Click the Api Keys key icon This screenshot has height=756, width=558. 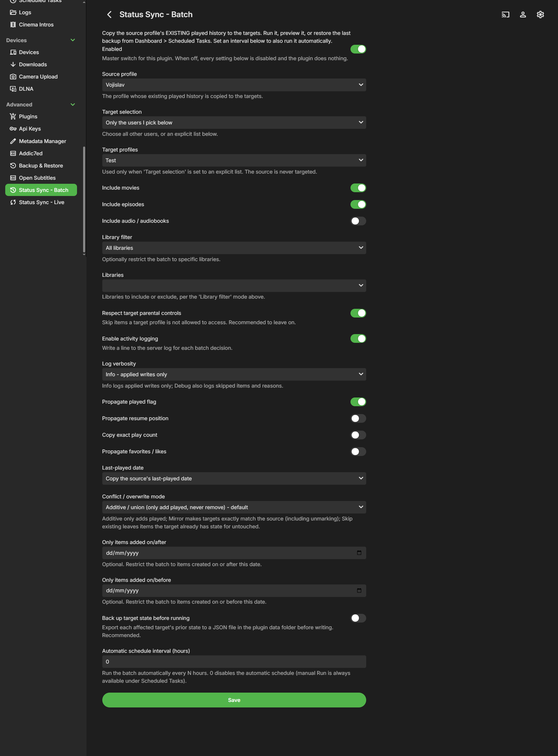[13, 129]
